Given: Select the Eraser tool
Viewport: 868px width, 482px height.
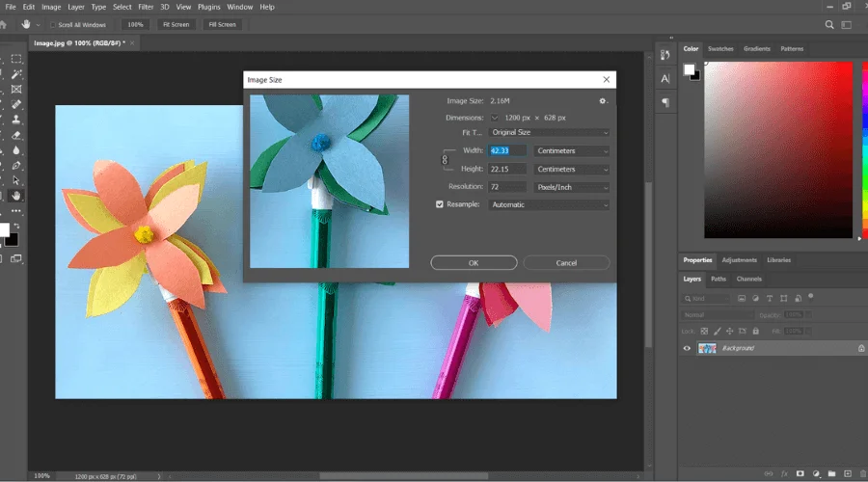Looking at the screenshot, I should [17, 135].
